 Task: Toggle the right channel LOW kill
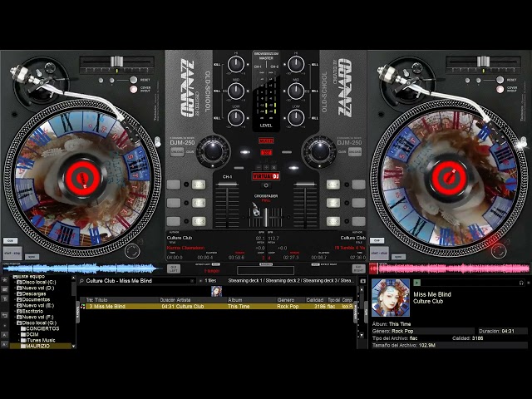pyautogui.click(x=315, y=118)
